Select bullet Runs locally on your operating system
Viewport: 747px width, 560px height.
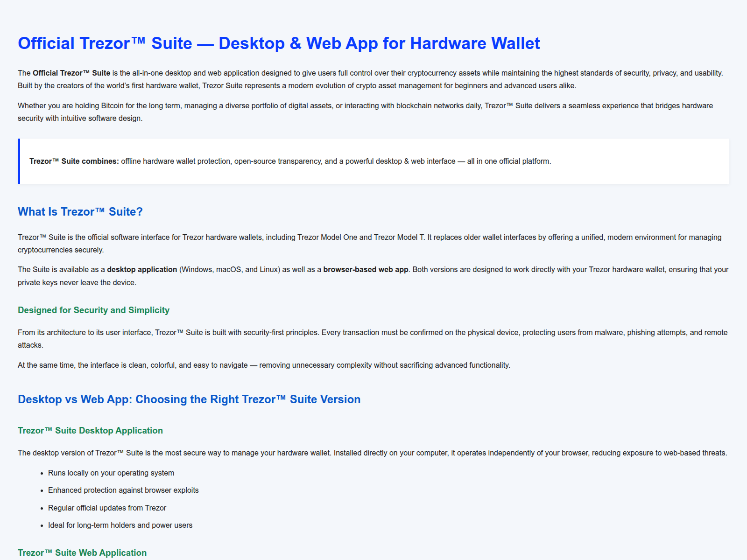[111, 473]
